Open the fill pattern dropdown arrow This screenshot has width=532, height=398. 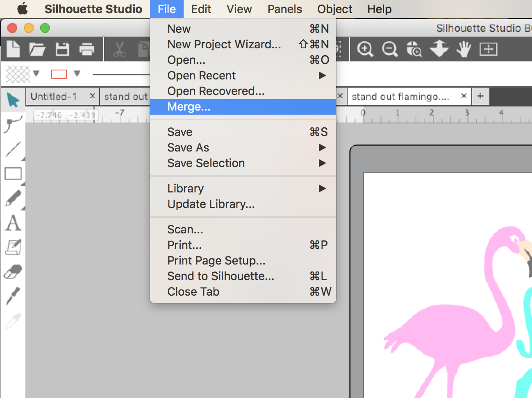[36, 74]
